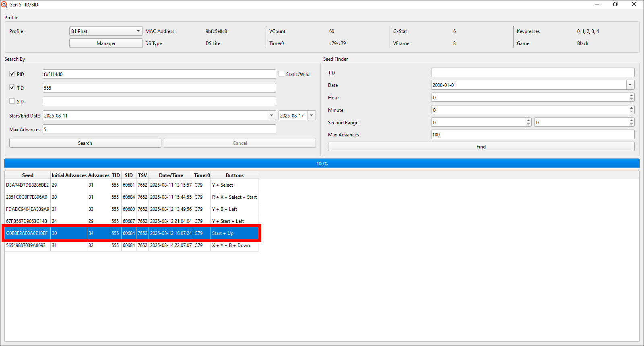Expand the start date 2025-08-11 dropdown
644x346 pixels.
[x=271, y=115]
